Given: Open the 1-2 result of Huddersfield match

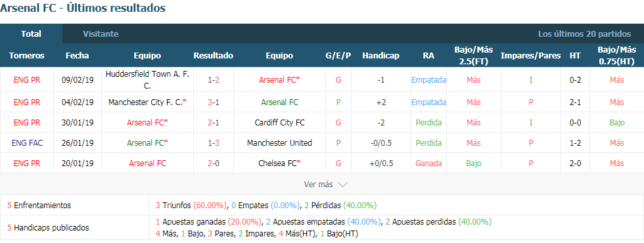Looking at the screenshot, I should coord(213,80).
